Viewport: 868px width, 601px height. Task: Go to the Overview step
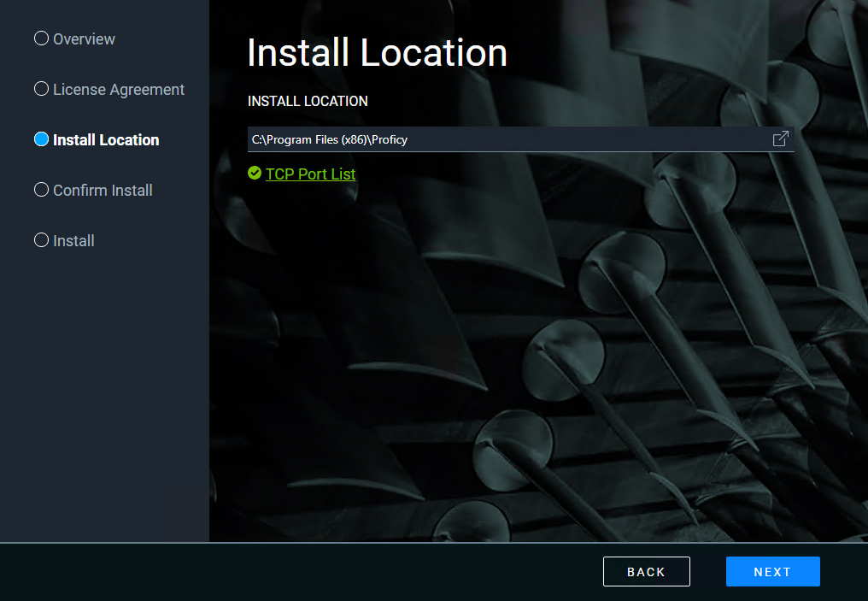[x=74, y=38]
